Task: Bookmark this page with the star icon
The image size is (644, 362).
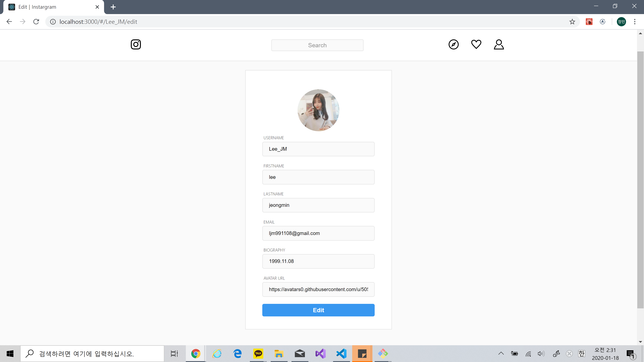Action: (x=573, y=21)
